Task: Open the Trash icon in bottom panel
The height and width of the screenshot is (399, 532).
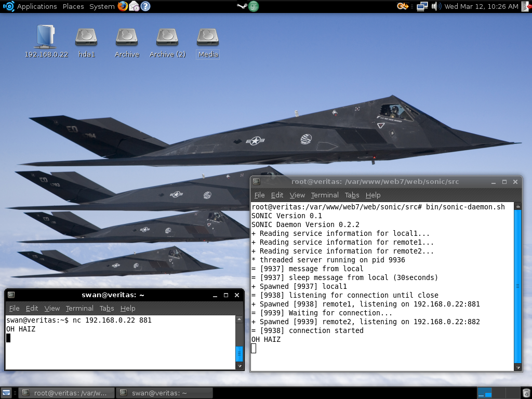Action: [x=526, y=393]
